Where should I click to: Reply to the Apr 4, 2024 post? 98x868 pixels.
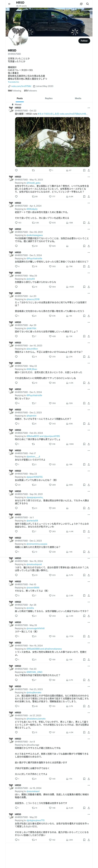(x=16, y=223)
